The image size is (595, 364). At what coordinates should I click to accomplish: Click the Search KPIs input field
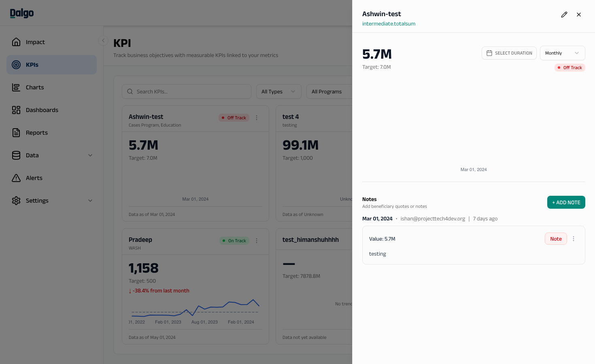187,91
